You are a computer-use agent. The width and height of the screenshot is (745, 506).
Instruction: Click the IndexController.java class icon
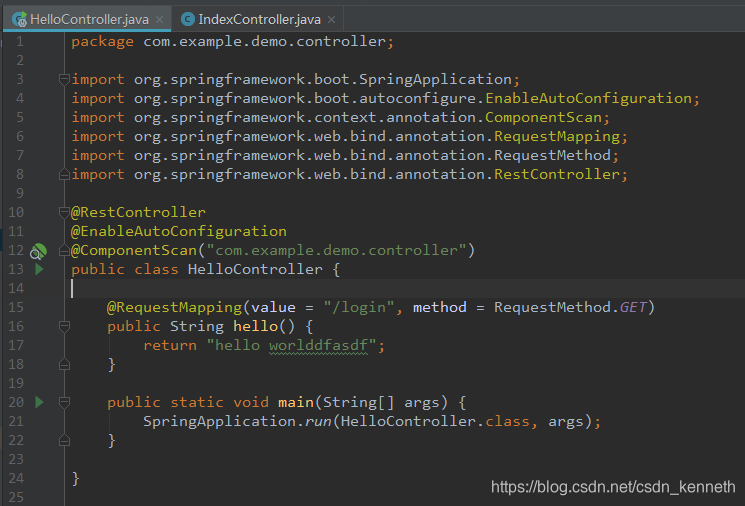[x=188, y=19]
